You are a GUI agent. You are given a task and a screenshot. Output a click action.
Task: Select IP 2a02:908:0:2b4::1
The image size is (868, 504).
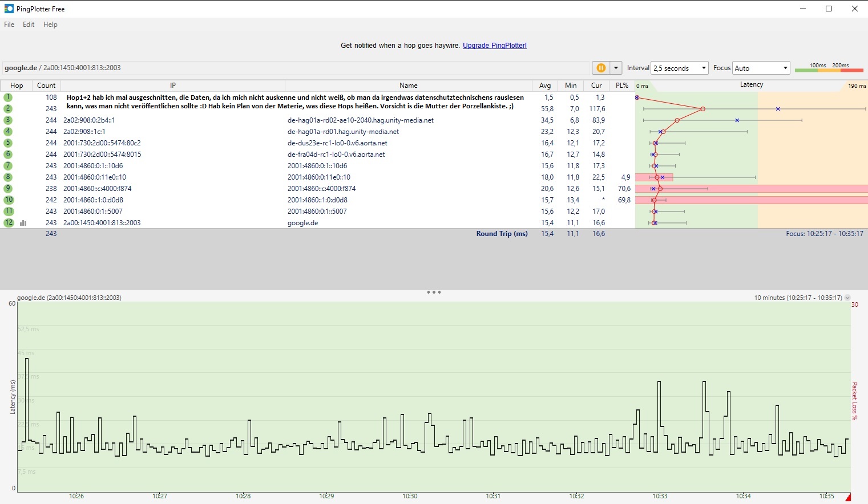pyautogui.click(x=89, y=120)
